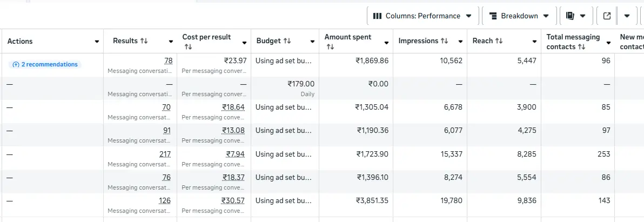
Task: Click the 78 results value
Action: click(168, 60)
